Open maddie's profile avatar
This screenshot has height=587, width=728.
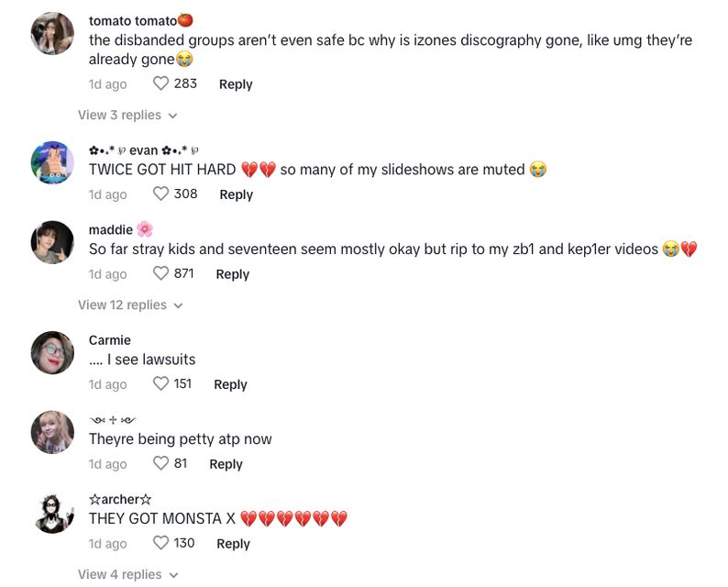coord(52,243)
